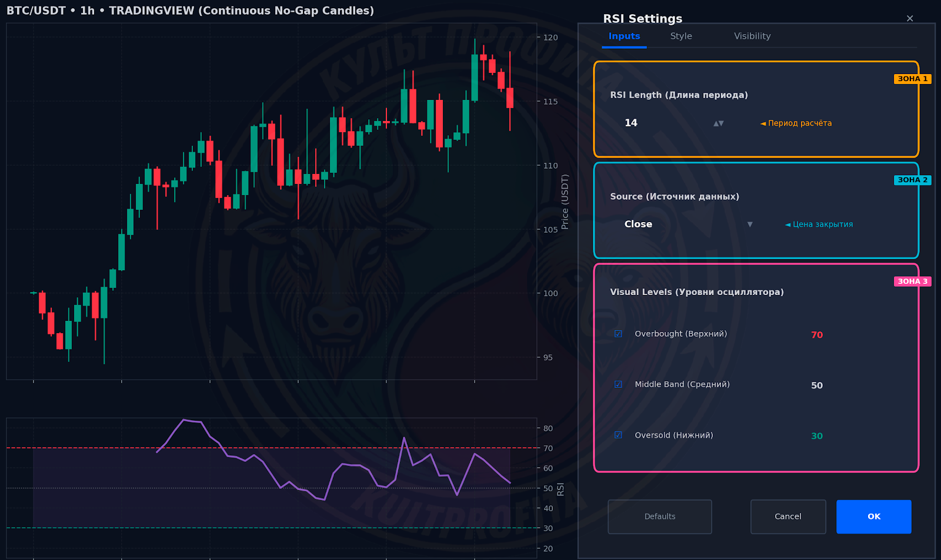Click the 120 price axis label

click(x=550, y=38)
